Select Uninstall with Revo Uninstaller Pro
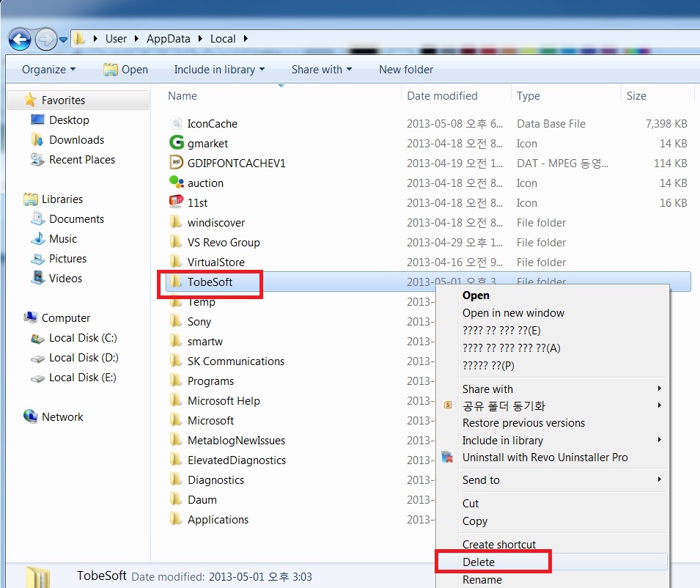This screenshot has width=700, height=588. point(545,457)
